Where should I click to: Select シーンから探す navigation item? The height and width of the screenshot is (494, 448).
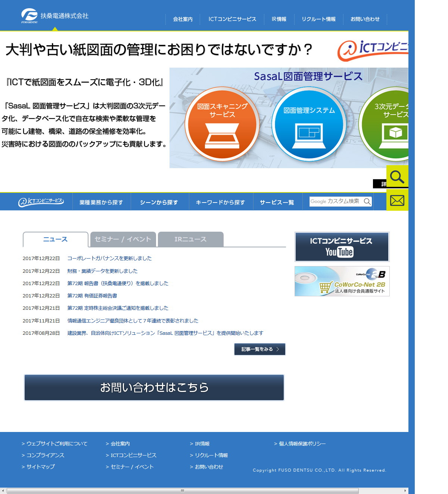[x=159, y=202]
